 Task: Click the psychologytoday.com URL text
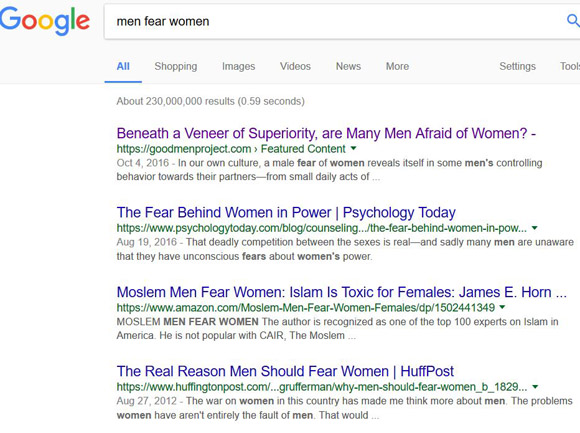(x=321, y=228)
